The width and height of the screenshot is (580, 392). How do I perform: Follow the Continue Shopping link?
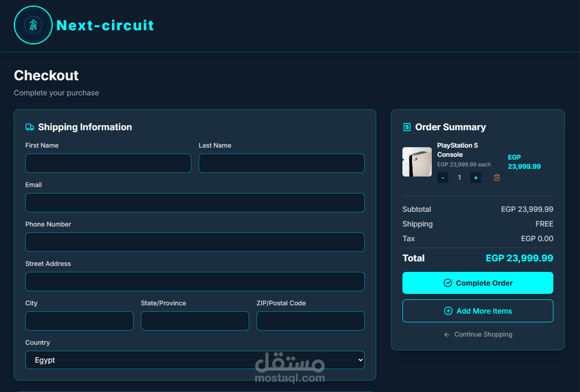pyautogui.click(x=478, y=334)
